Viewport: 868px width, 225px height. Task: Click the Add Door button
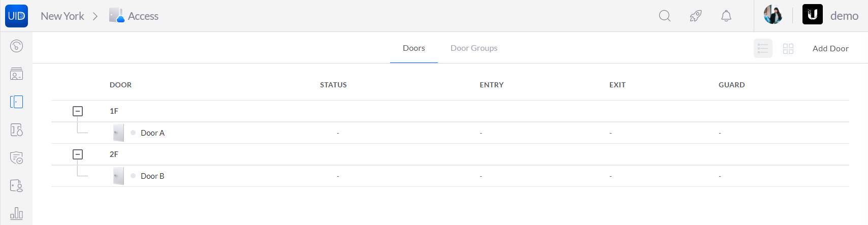click(830, 48)
